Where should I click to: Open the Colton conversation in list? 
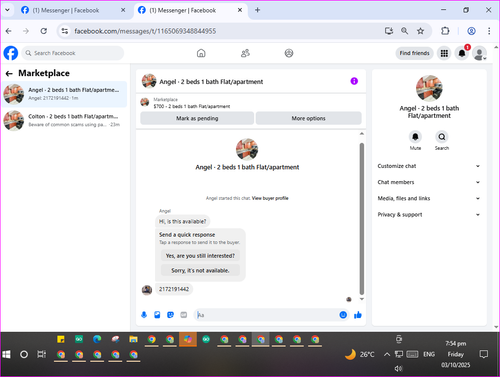pyautogui.click(x=64, y=120)
